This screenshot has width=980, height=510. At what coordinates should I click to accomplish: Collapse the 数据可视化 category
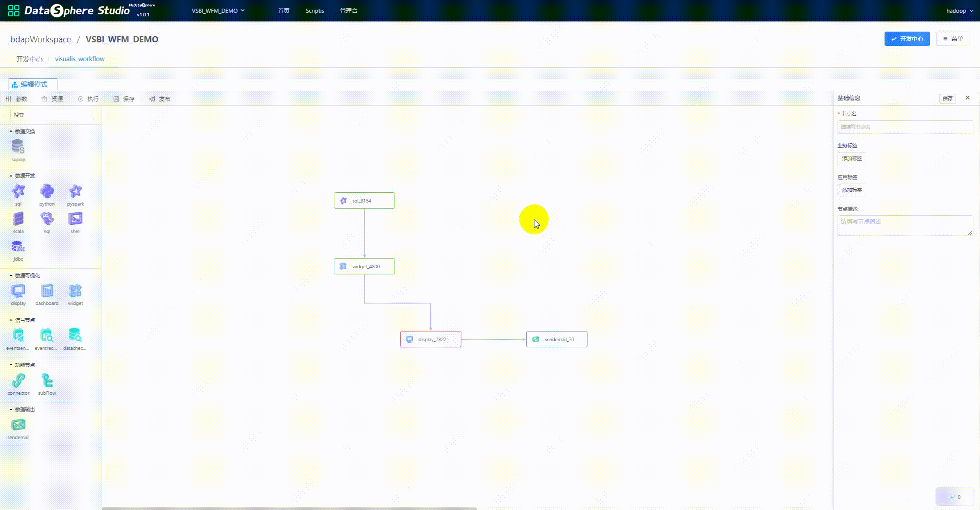[24, 276]
